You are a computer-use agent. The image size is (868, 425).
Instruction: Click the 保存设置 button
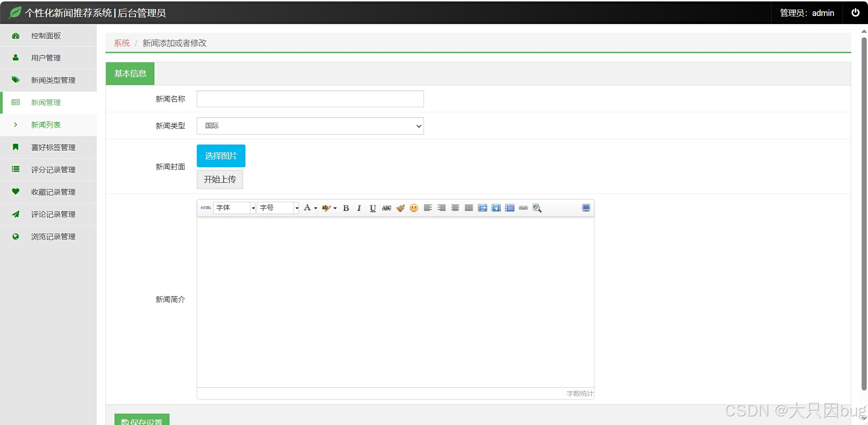(142, 420)
